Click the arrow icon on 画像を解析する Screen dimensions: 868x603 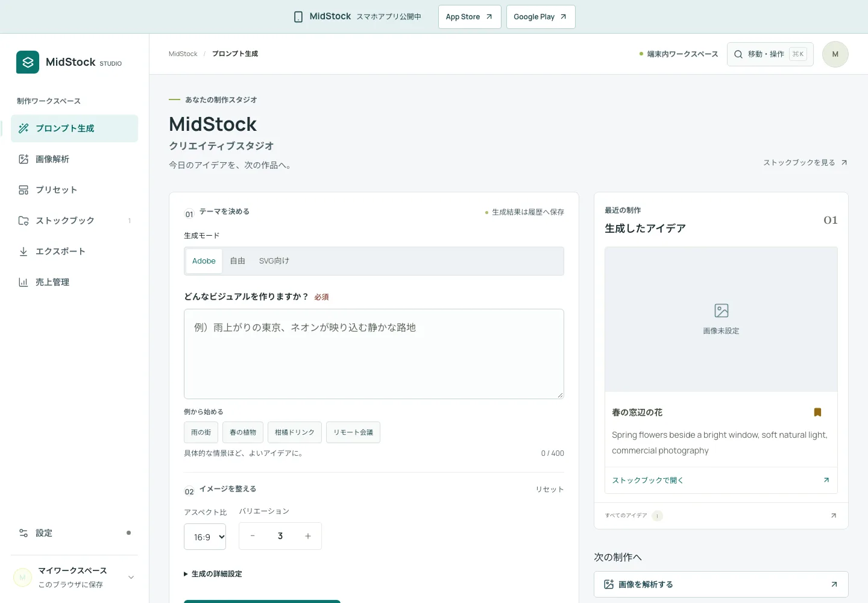click(834, 584)
